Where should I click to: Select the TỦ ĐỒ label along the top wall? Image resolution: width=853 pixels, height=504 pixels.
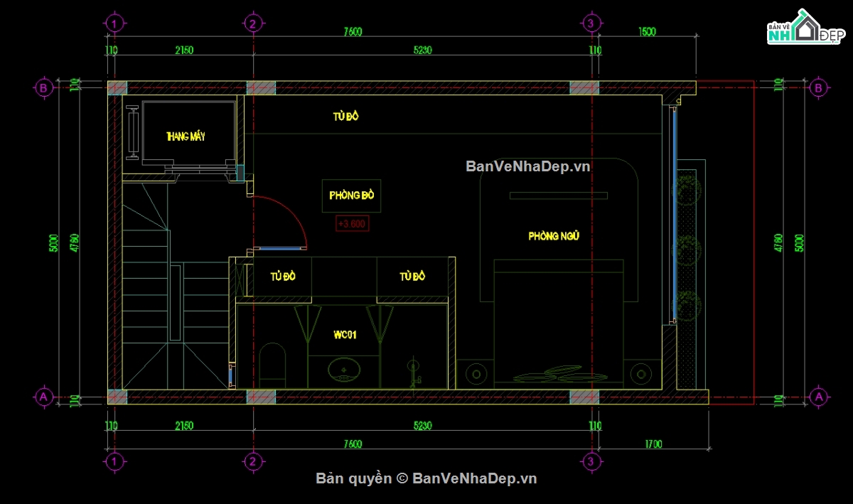click(x=345, y=116)
